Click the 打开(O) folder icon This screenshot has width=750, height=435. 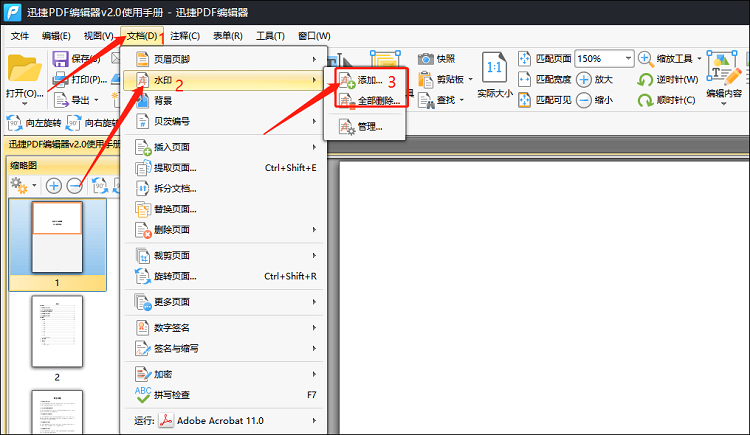[24, 69]
